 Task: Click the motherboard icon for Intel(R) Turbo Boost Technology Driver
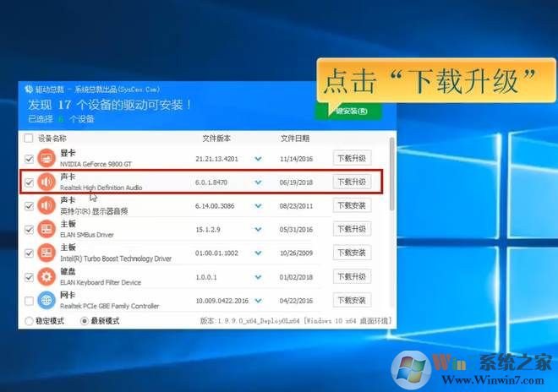tap(46, 253)
